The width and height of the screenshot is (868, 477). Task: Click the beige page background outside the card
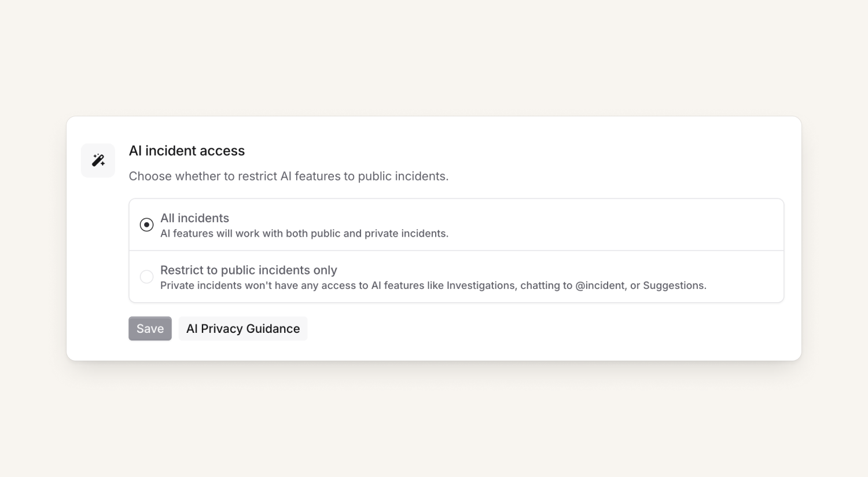click(x=434, y=58)
